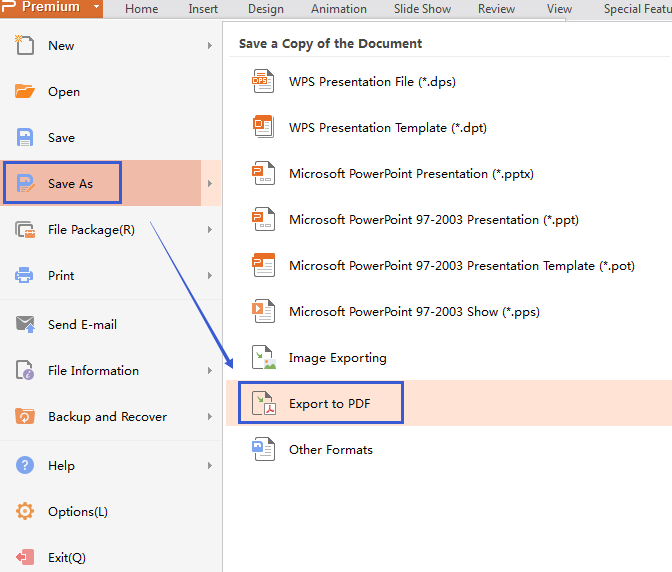Choose Exit(Q) menu entry
The image size is (672, 572).
(111, 557)
